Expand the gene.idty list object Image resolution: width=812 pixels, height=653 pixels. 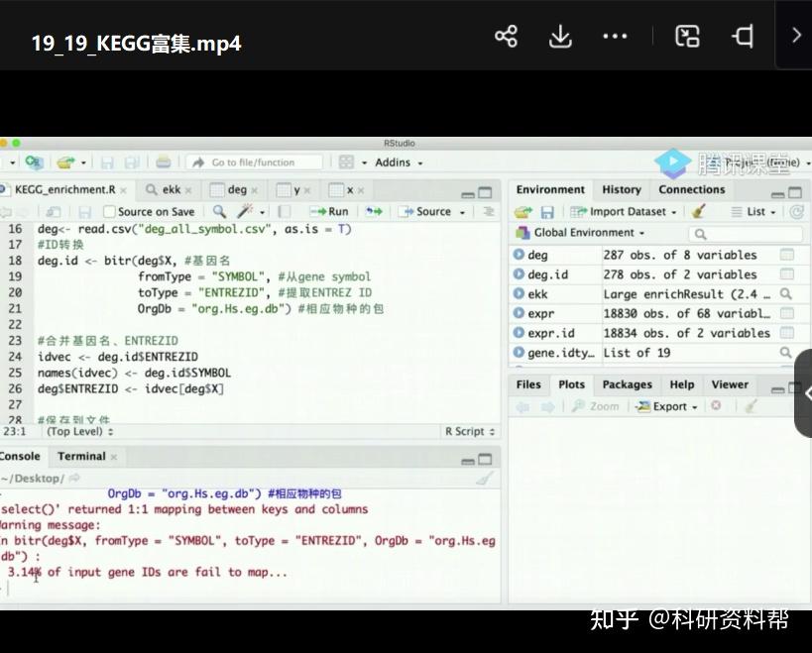pyautogui.click(x=520, y=352)
